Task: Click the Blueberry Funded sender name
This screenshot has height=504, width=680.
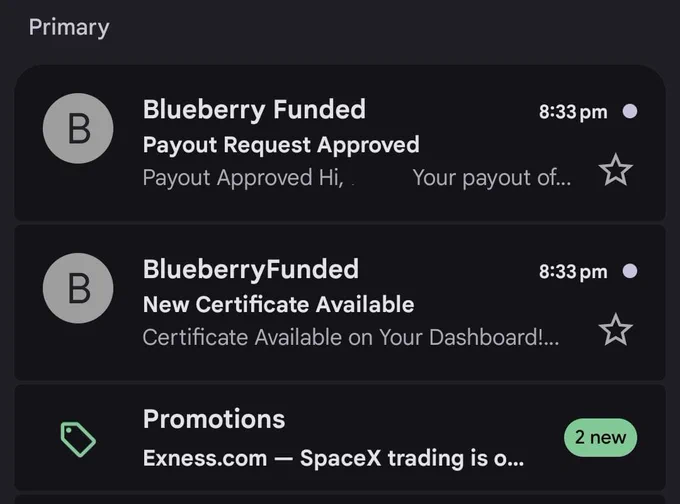Action: (x=254, y=109)
